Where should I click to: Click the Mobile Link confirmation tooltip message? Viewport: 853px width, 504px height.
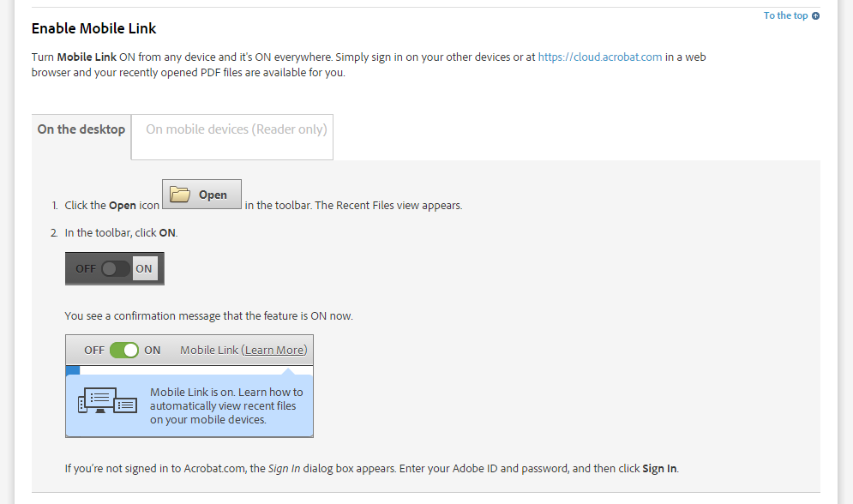pos(228,405)
